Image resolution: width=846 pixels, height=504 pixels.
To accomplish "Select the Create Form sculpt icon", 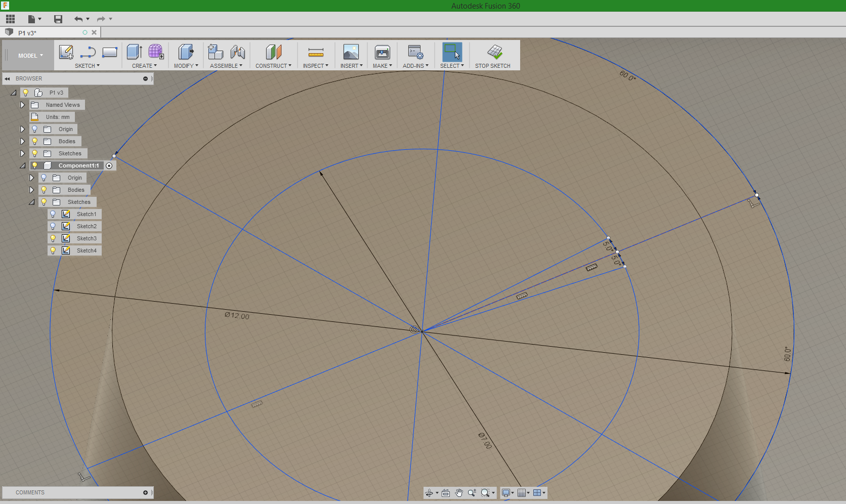I will pyautogui.click(x=156, y=52).
